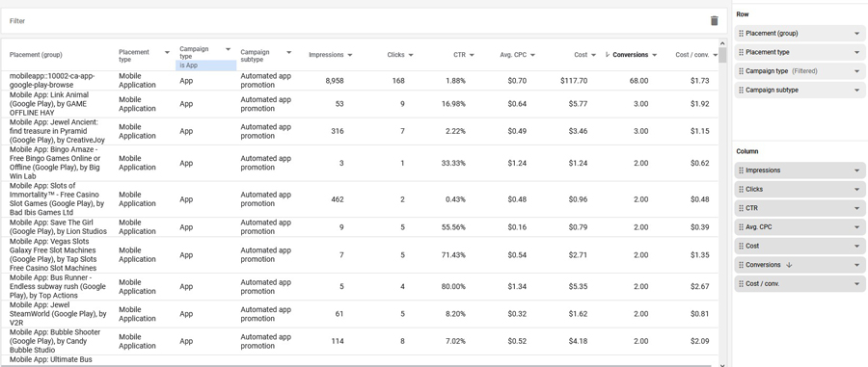Open Cost header dropdown arrow
Image resolution: width=868 pixels, height=367 pixels.
tap(593, 55)
